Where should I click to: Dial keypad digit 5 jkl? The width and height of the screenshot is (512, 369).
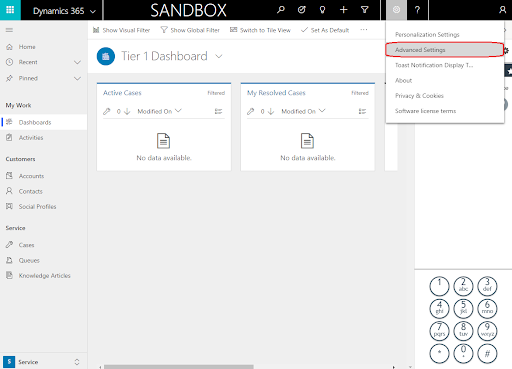pos(463,308)
